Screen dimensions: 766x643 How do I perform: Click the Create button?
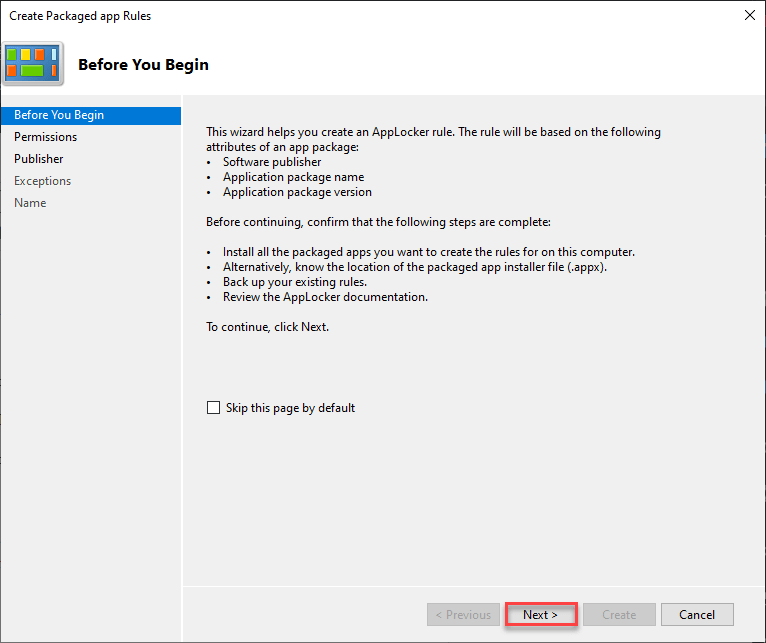619,614
